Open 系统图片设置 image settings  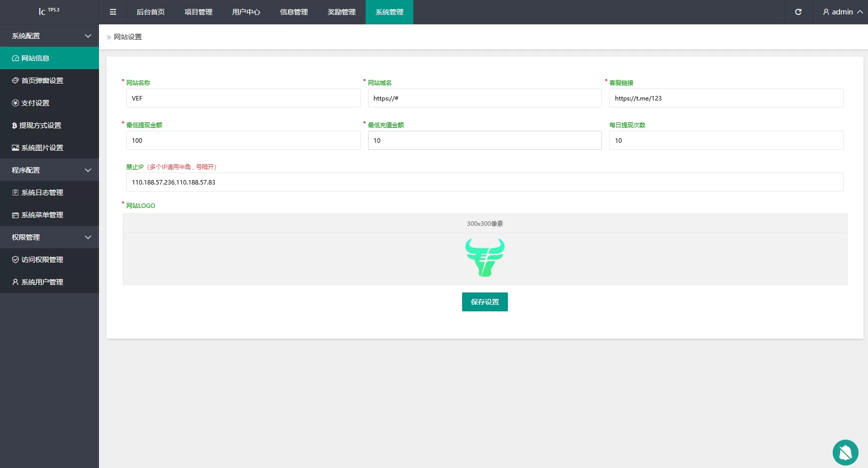click(42, 148)
